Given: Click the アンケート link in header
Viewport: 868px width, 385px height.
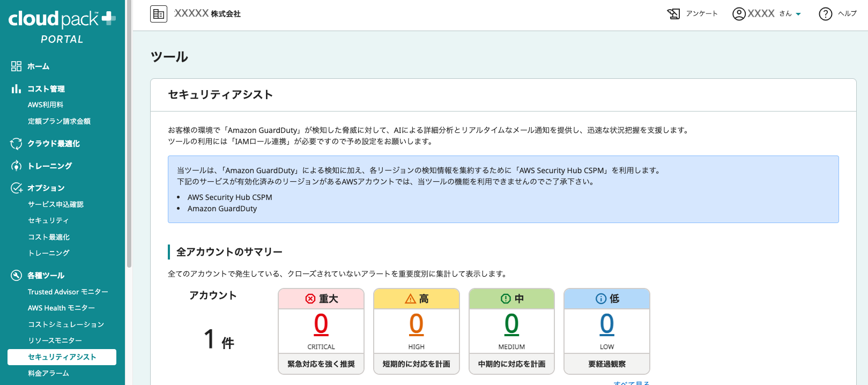Looking at the screenshot, I should tap(702, 13).
